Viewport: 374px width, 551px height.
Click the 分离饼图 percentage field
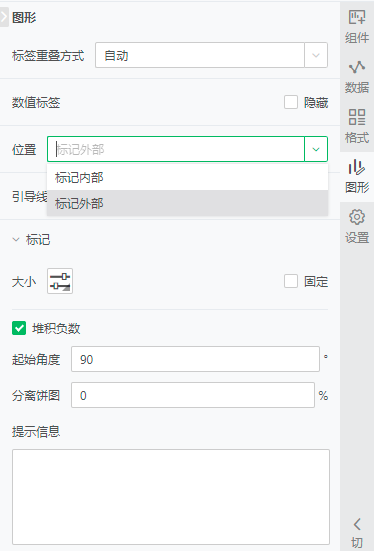pyautogui.click(x=193, y=395)
